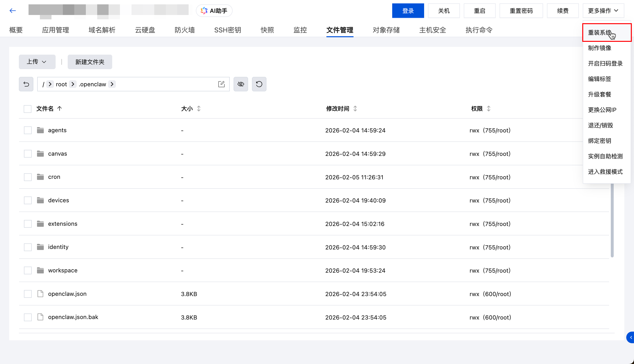Collapse the panel via blue chevron bottom right

[x=630, y=337]
